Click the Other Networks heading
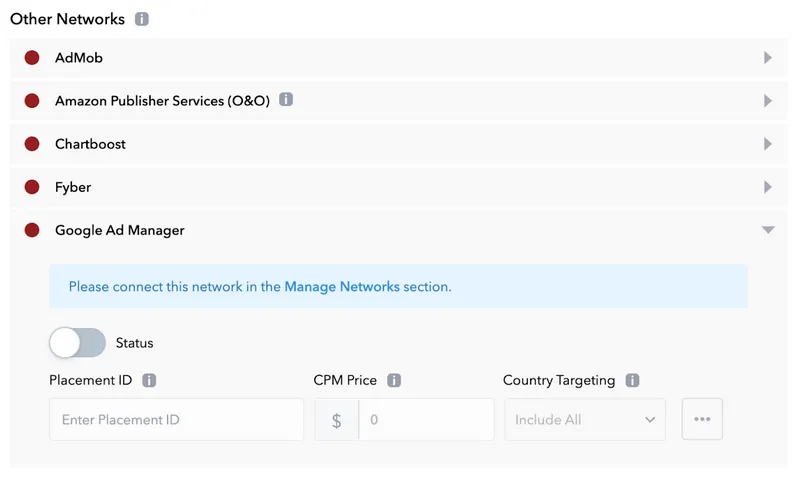 tap(68, 19)
